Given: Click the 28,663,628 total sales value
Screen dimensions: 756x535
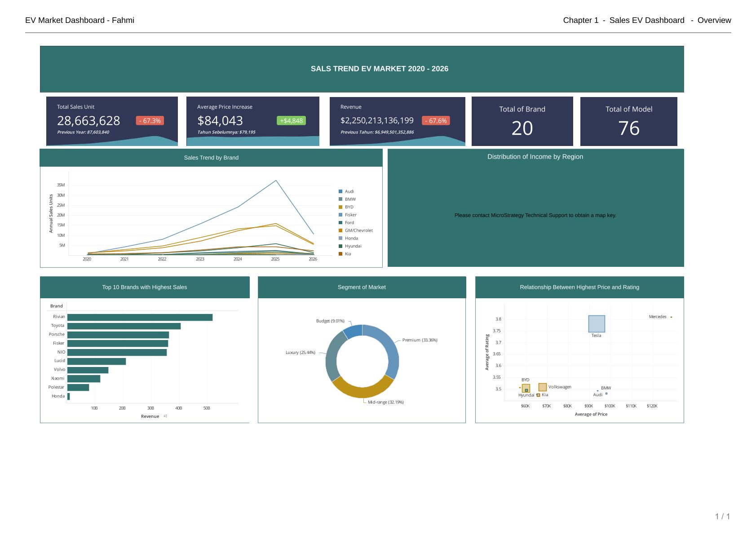Looking at the screenshot, I should click(88, 121).
